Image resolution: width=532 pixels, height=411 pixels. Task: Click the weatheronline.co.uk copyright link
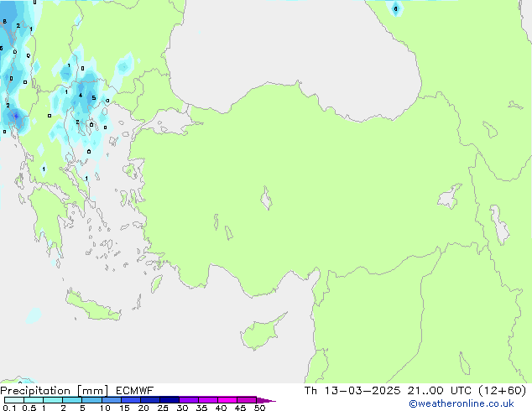coord(462,403)
